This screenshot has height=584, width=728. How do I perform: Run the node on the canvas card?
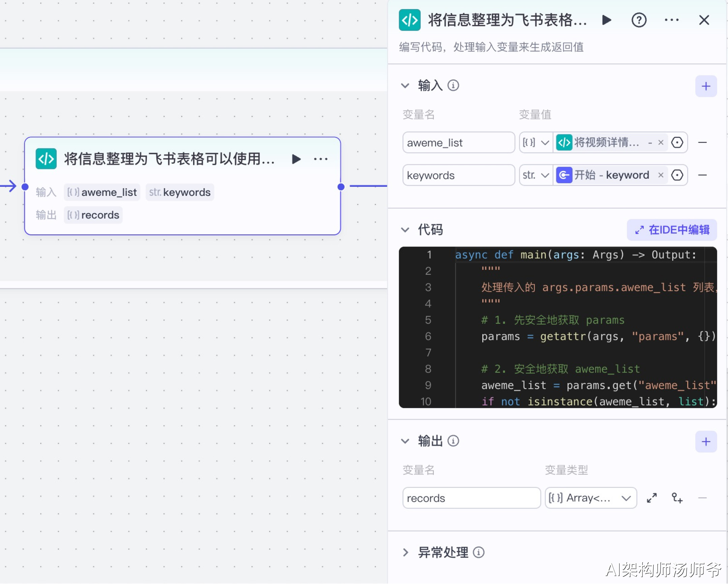coord(296,159)
